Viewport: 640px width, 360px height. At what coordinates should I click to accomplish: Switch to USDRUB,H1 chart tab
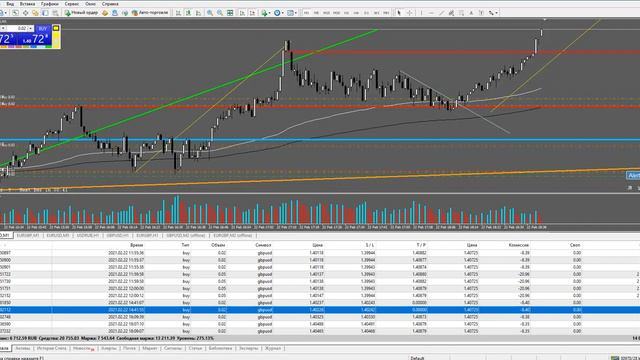[88, 236]
